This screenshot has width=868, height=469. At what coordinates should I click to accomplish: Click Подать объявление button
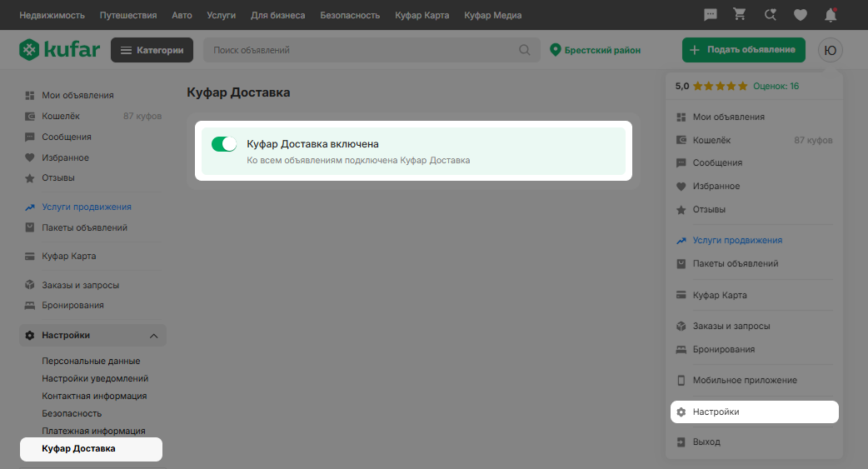[x=743, y=50]
